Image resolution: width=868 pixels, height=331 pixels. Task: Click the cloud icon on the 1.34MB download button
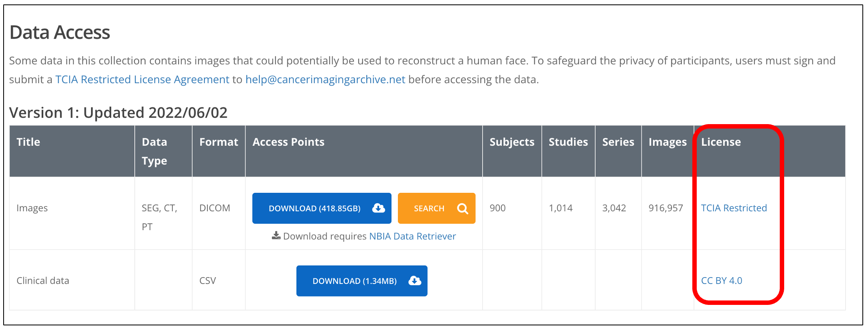click(414, 281)
